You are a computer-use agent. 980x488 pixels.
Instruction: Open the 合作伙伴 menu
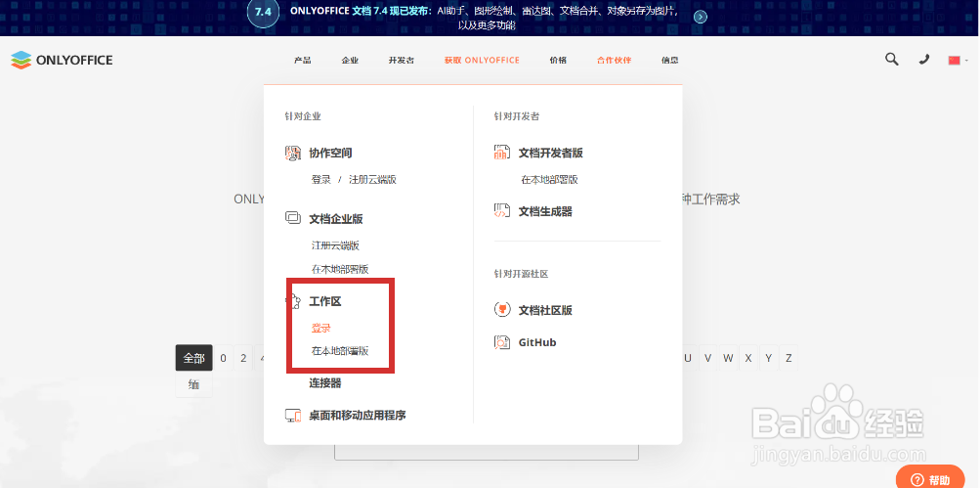(614, 60)
